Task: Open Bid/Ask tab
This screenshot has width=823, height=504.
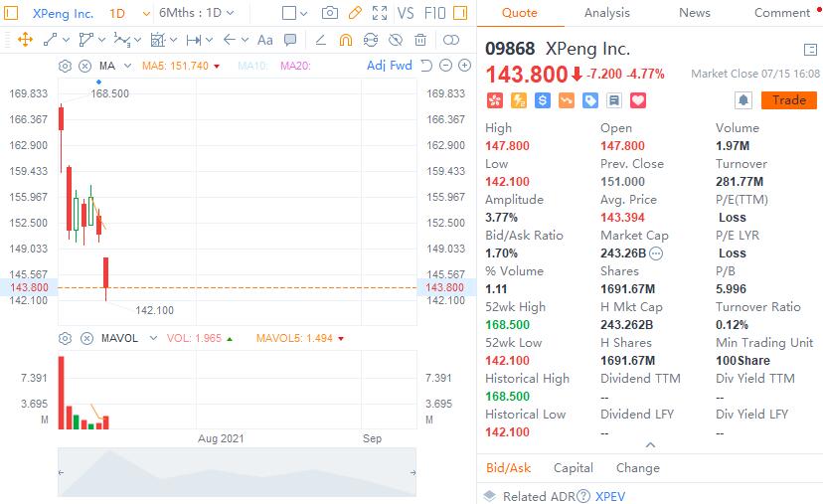Action: (508, 468)
